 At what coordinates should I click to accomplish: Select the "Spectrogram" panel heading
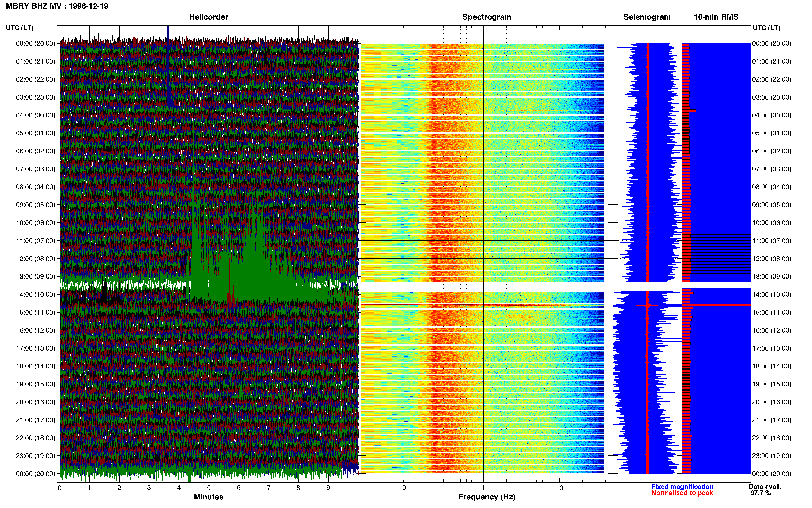tap(487, 17)
